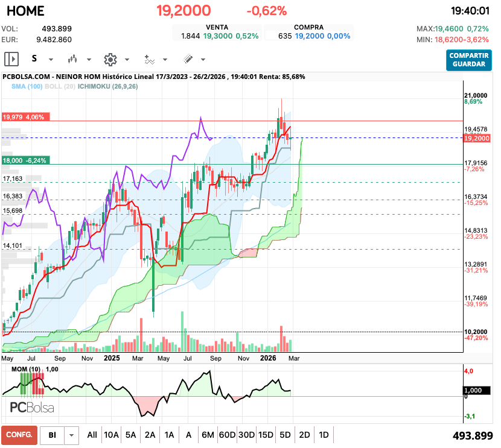Open chart settings gear icon
The height and width of the screenshot is (448, 501).
[110, 59]
